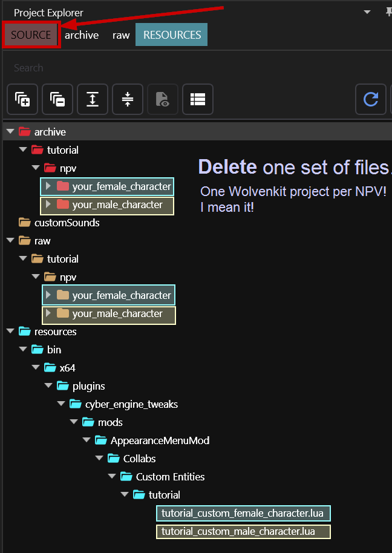This screenshot has width=392, height=553.
Task: Switch to the SOURCE tab
Action: click(x=31, y=35)
